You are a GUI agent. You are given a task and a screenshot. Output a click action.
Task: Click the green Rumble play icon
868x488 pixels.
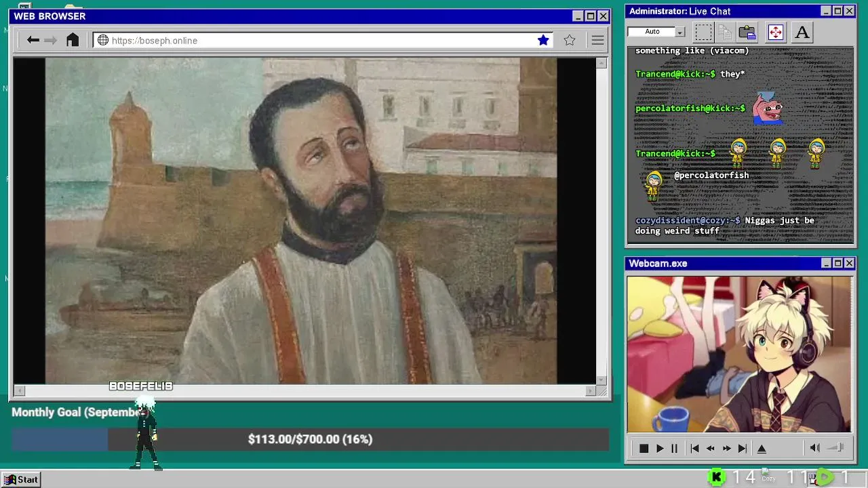coord(824,478)
